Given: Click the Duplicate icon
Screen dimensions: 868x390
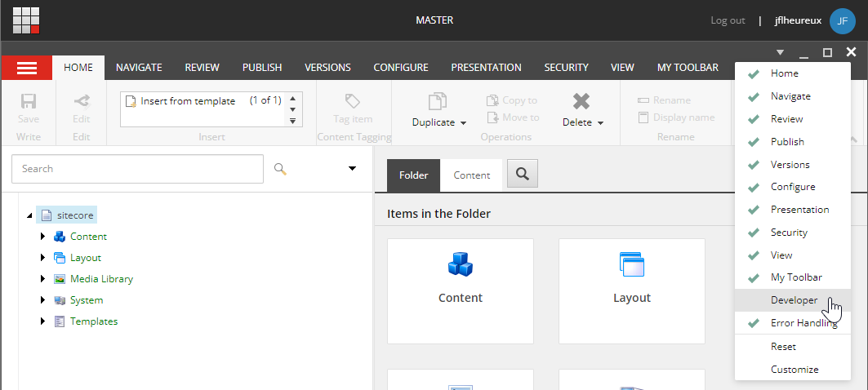Looking at the screenshot, I should [x=438, y=102].
